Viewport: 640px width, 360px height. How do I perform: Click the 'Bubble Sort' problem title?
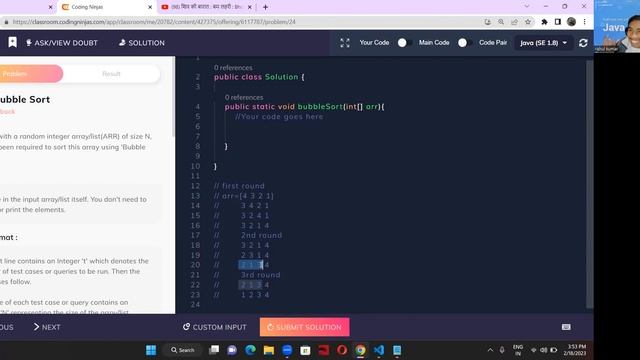25,100
